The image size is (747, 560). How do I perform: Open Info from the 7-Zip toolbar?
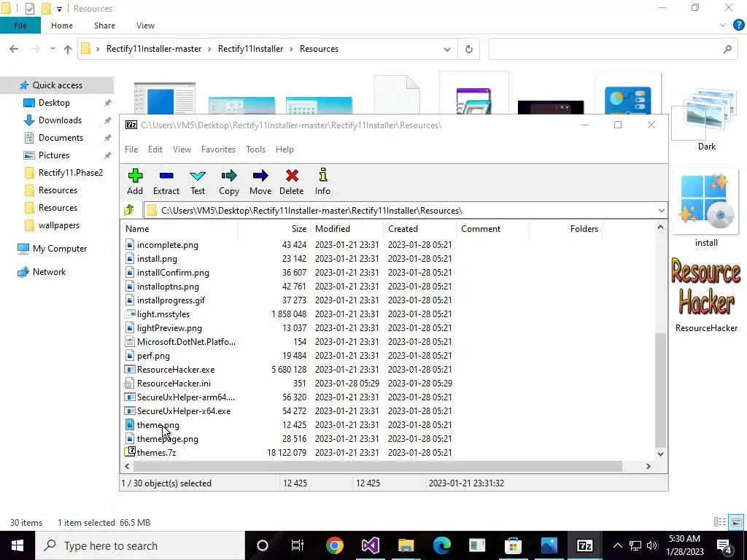coord(322,182)
